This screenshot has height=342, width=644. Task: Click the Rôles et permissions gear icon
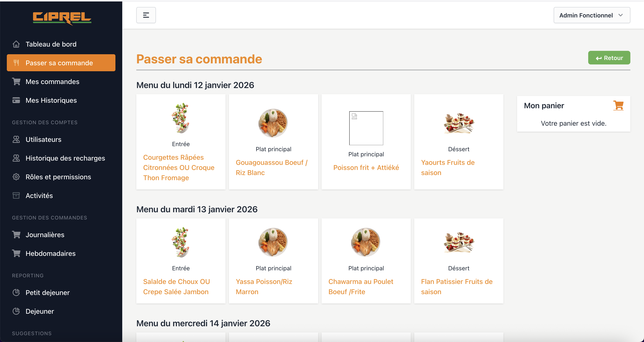click(x=16, y=177)
